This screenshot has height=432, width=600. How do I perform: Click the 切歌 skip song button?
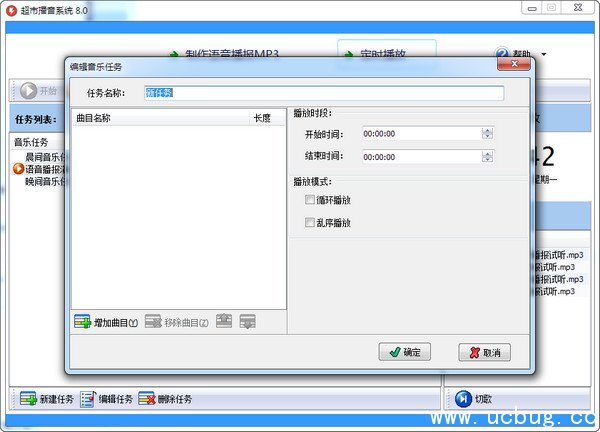click(473, 399)
